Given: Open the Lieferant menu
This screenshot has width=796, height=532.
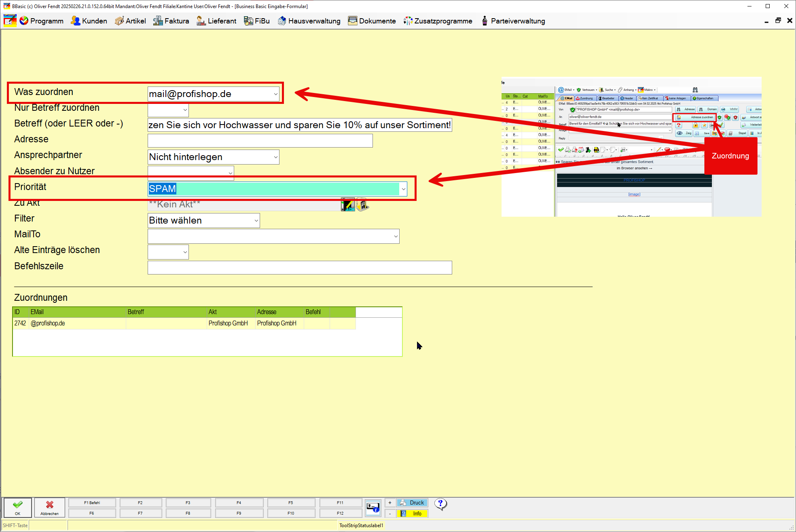Looking at the screenshot, I should tap(216, 21).
